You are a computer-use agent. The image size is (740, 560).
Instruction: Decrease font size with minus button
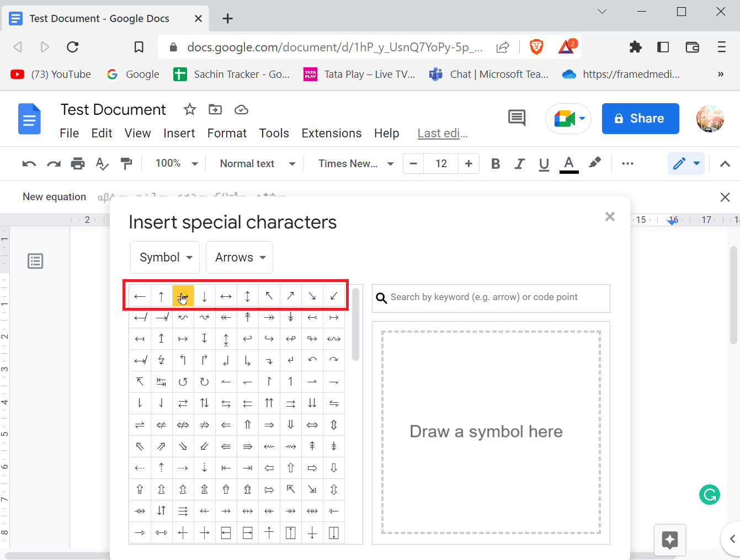click(413, 163)
